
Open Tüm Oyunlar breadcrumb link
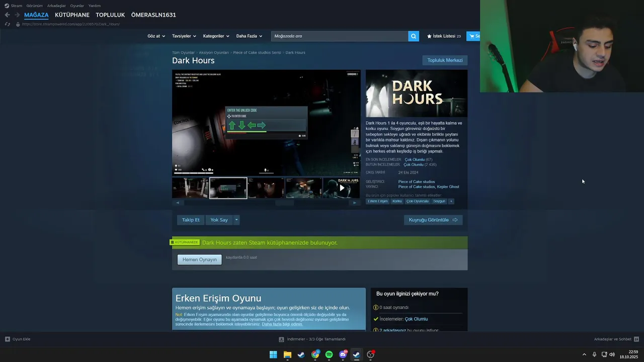coord(183,52)
